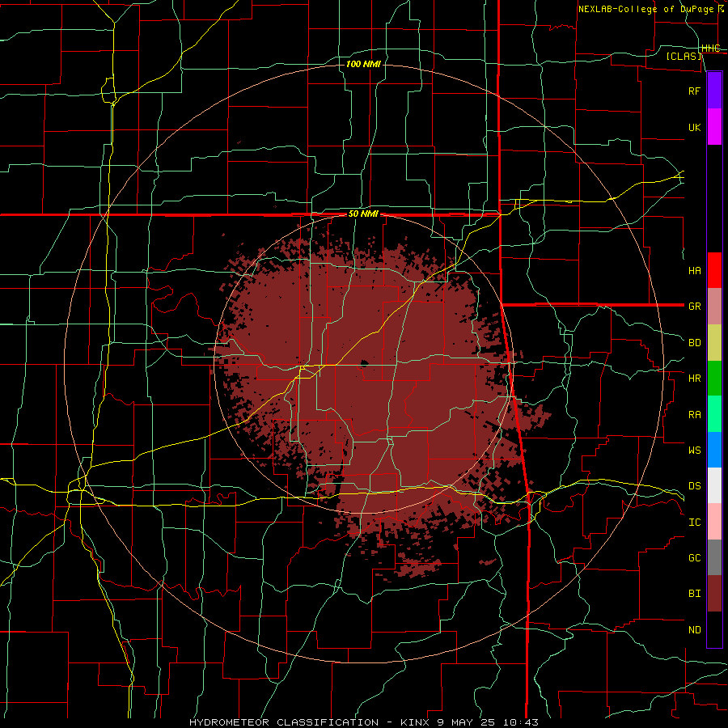Click the BI legend label
This screenshot has height=728, width=728.
tap(694, 594)
